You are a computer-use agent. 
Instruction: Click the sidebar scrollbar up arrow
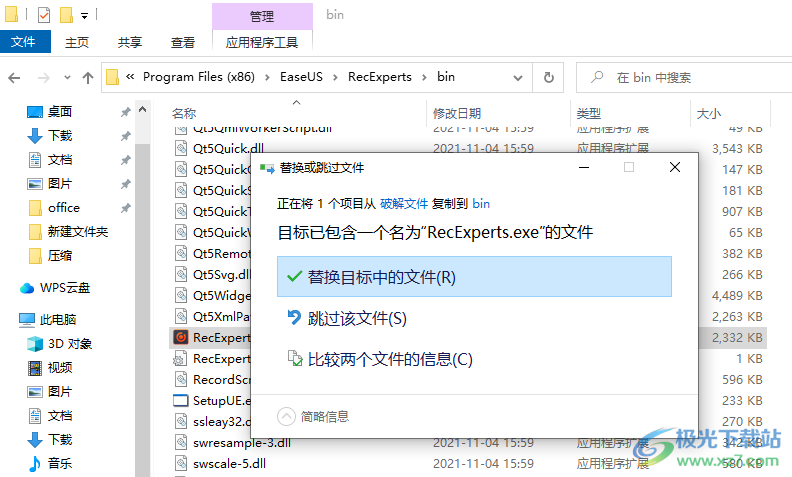[142, 109]
